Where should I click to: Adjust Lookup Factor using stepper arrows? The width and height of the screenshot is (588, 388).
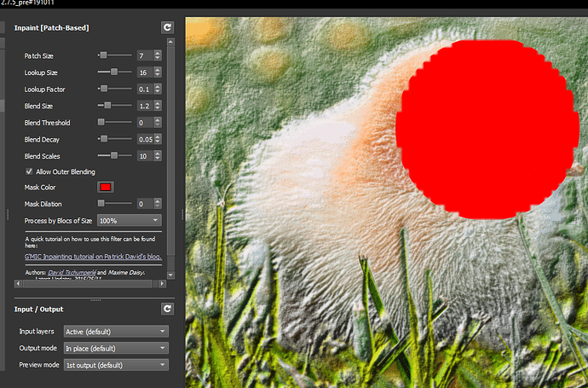(x=158, y=90)
